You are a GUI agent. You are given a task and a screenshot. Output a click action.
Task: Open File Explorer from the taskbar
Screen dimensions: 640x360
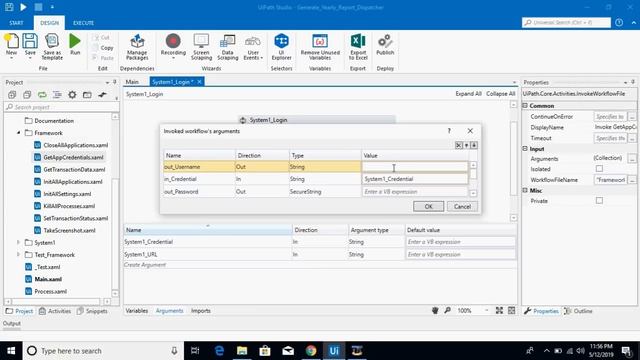(x=242, y=351)
